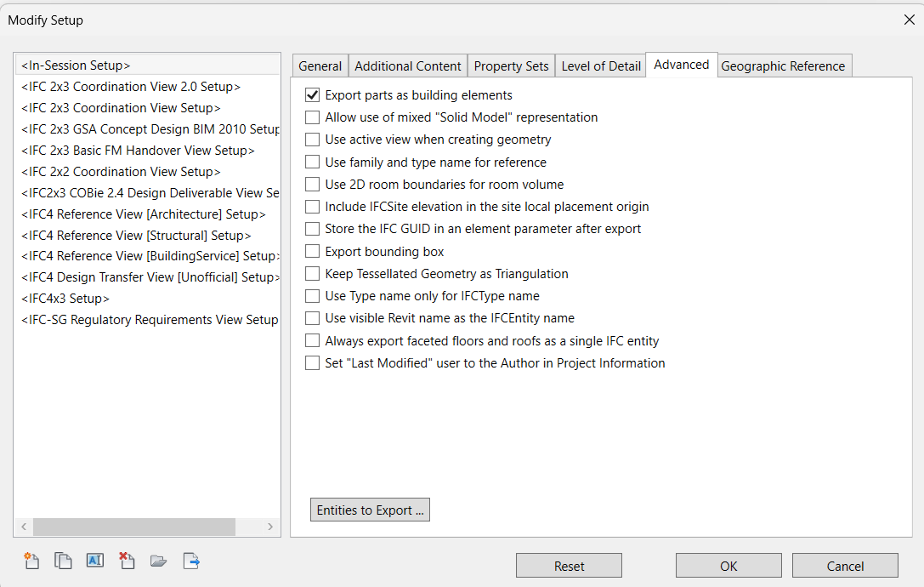Click the Reset button
The height and width of the screenshot is (587, 924).
[x=570, y=567]
